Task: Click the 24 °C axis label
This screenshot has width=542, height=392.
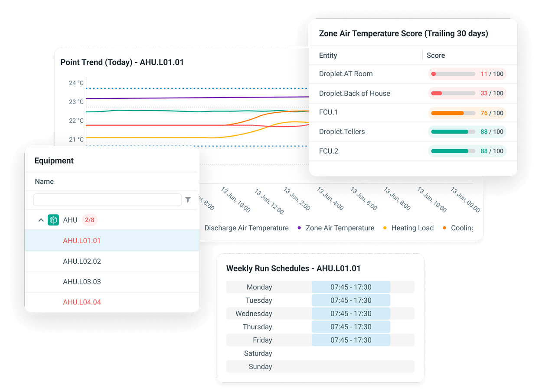Action: pos(76,83)
